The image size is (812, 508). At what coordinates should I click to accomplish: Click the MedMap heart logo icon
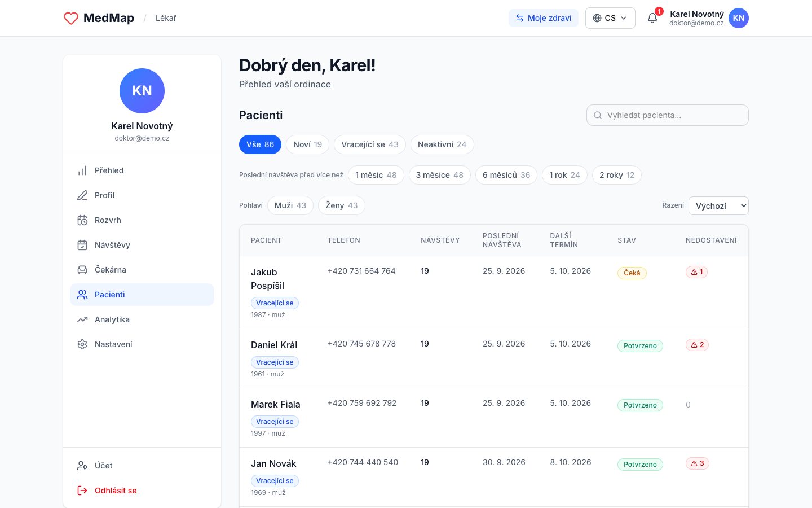[71, 18]
